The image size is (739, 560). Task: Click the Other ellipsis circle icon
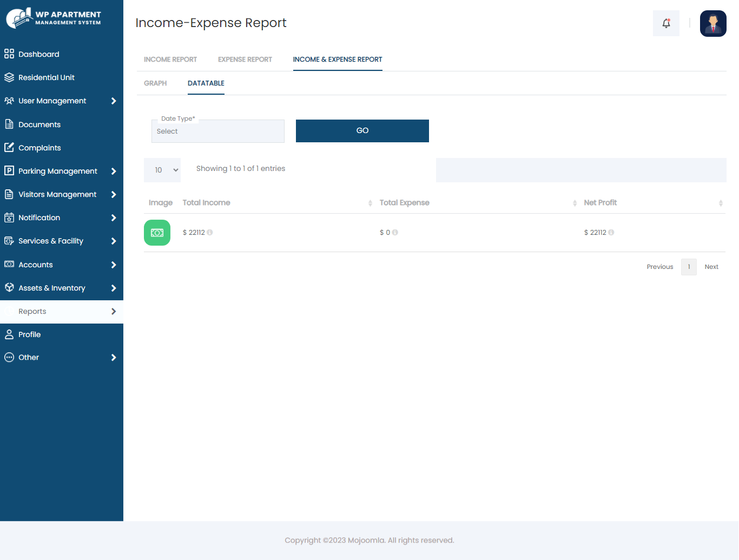(x=9, y=357)
